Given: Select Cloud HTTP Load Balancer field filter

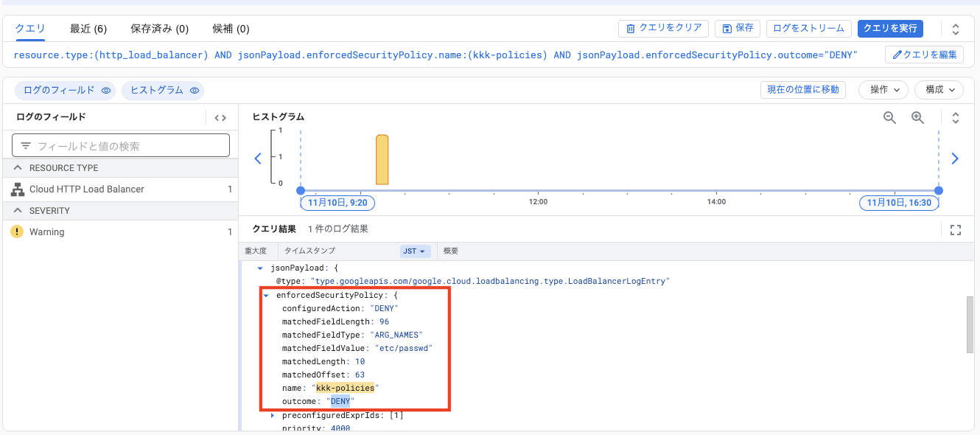Looking at the screenshot, I should click(x=120, y=189).
